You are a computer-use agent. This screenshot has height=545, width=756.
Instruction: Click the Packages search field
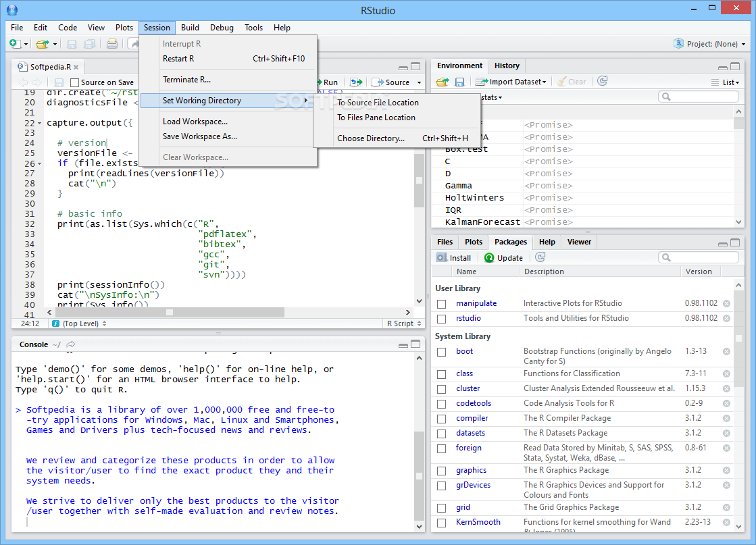699,258
